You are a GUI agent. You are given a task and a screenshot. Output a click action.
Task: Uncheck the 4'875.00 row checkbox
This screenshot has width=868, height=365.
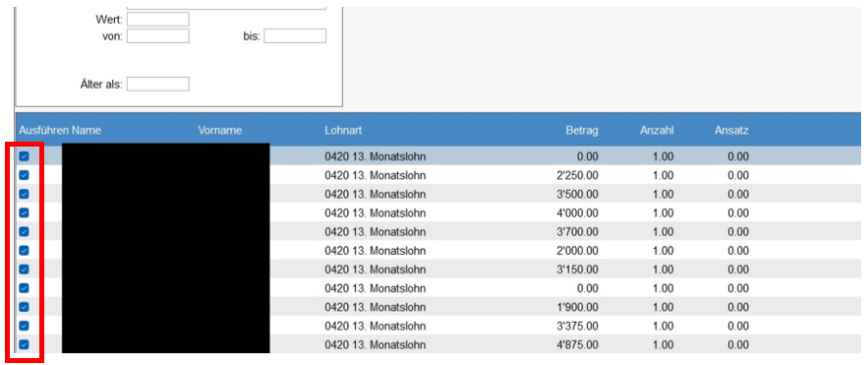[24, 345]
